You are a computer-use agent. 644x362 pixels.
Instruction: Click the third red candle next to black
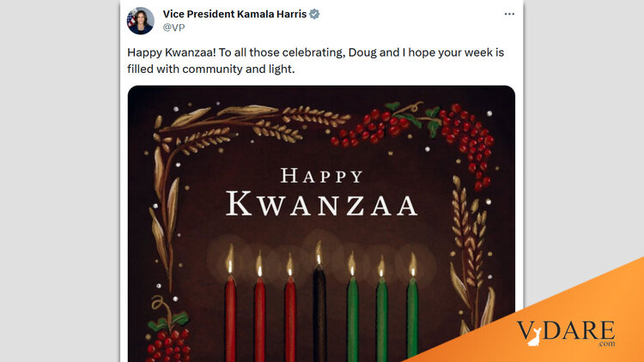[289, 317]
